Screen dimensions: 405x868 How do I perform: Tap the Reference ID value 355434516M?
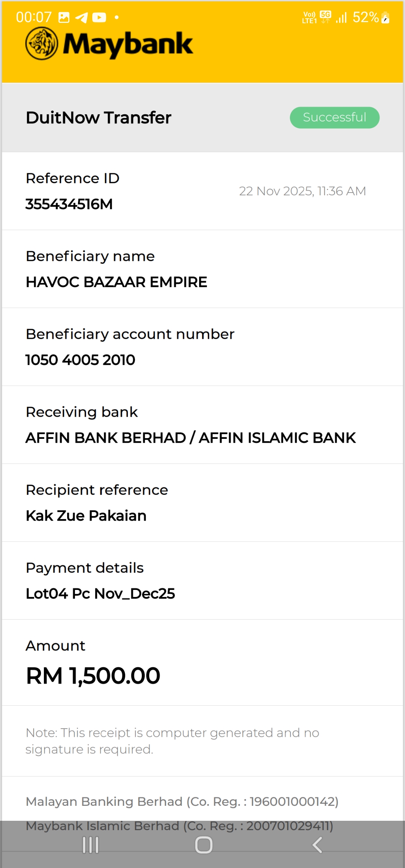(69, 204)
